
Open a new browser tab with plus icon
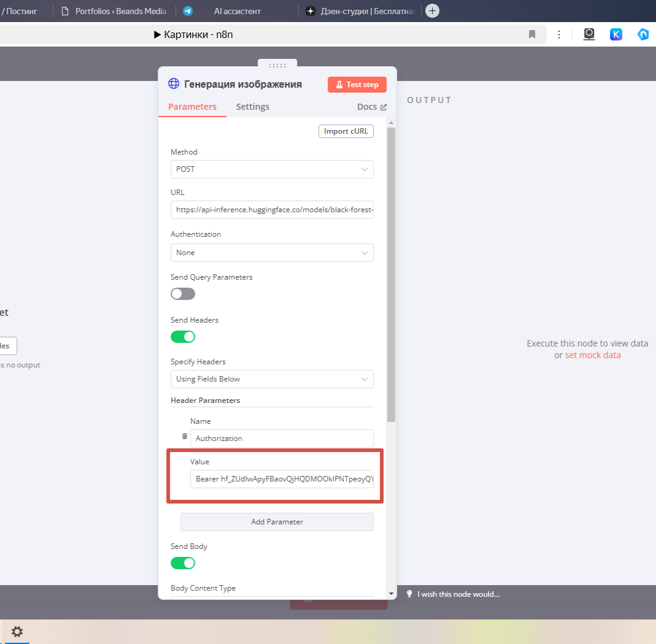point(432,11)
